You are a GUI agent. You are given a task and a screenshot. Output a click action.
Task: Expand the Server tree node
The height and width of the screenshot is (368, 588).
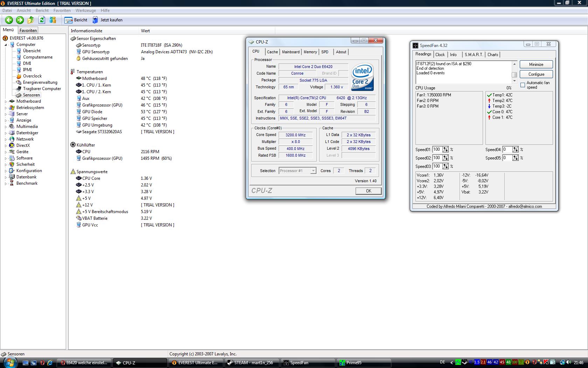(6, 114)
